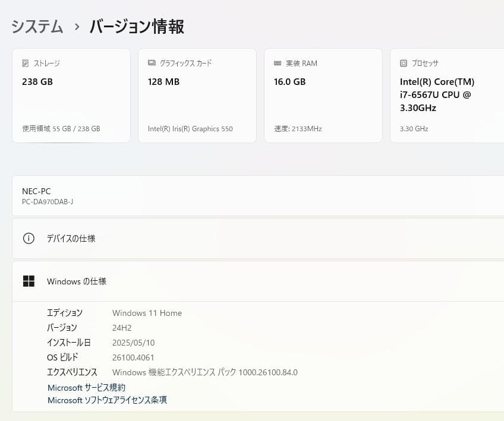The image size is (504, 421).
Task: Click the Intel Iris Graphics 550 label
Action: tap(190, 128)
